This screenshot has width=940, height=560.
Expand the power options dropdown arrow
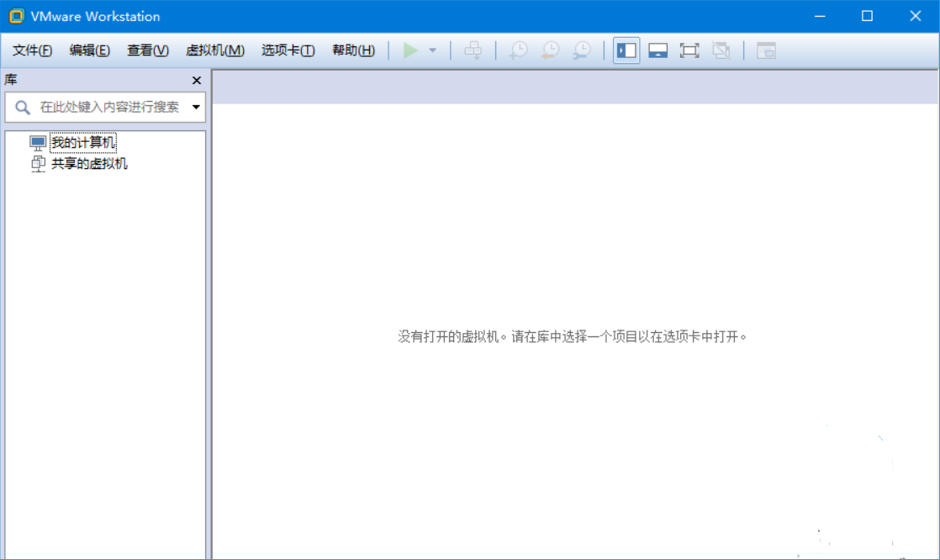432,51
